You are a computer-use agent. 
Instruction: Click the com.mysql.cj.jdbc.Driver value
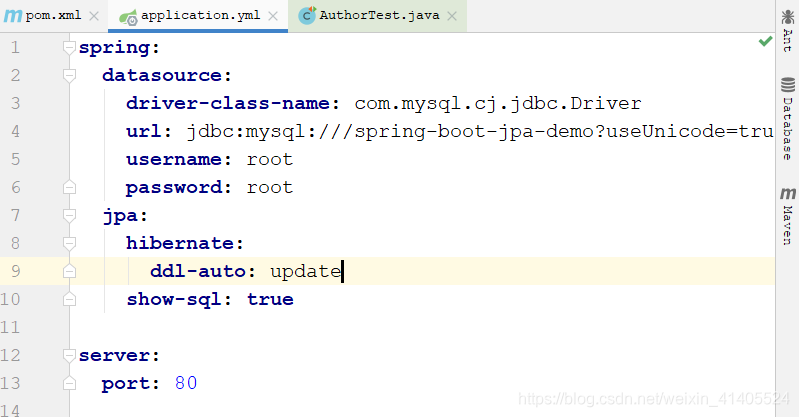coord(498,104)
